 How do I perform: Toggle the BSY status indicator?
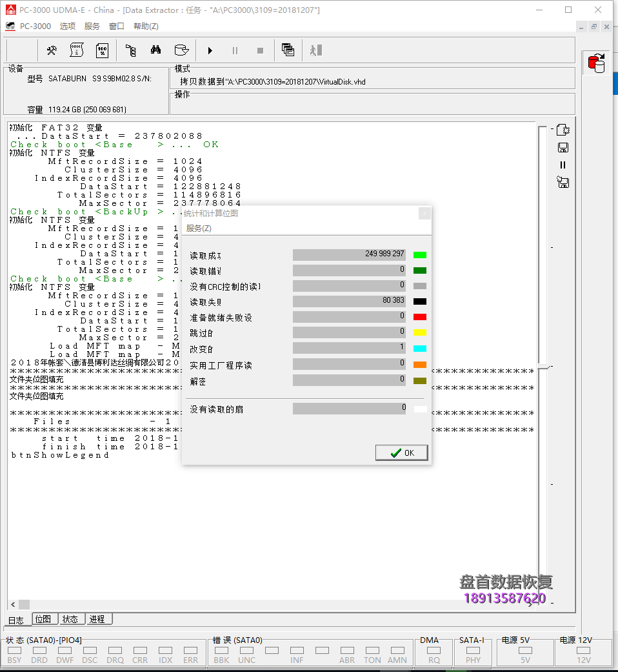tap(14, 651)
